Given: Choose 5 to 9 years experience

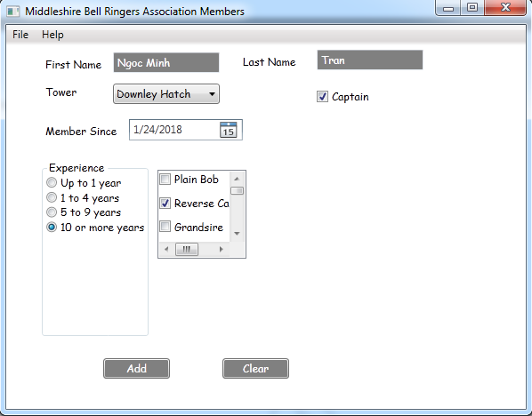Looking at the screenshot, I should [52, 212].
